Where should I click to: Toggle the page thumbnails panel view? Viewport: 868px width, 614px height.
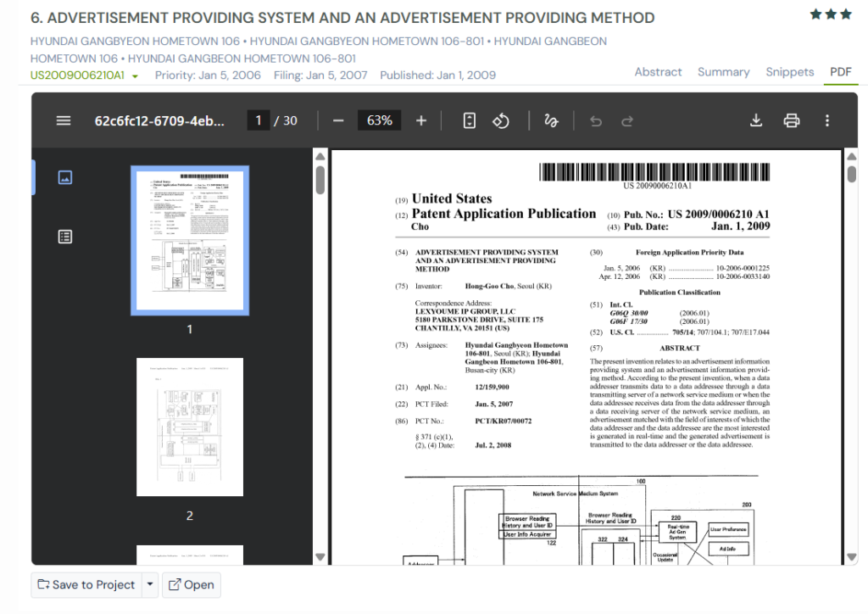[65, 177]
